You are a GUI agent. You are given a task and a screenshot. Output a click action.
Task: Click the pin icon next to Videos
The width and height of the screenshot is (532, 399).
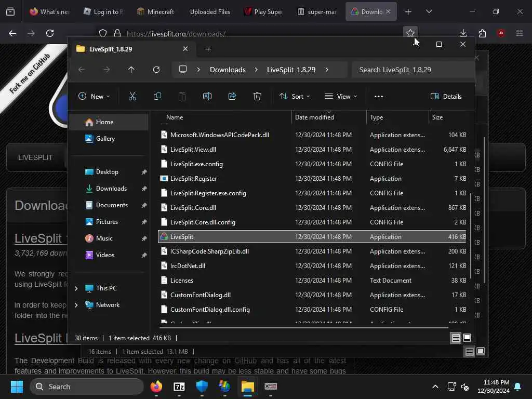point(144,255)
